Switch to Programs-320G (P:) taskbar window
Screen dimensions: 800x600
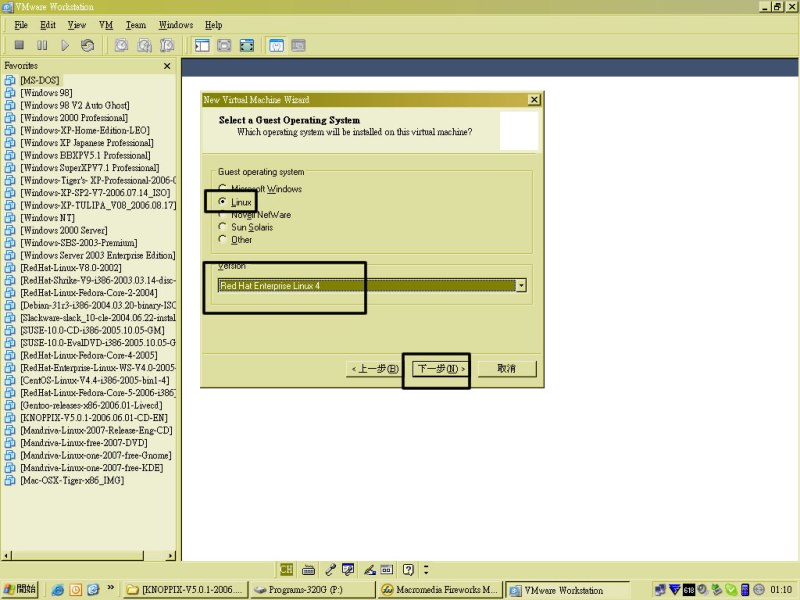(x=312, y=590)
